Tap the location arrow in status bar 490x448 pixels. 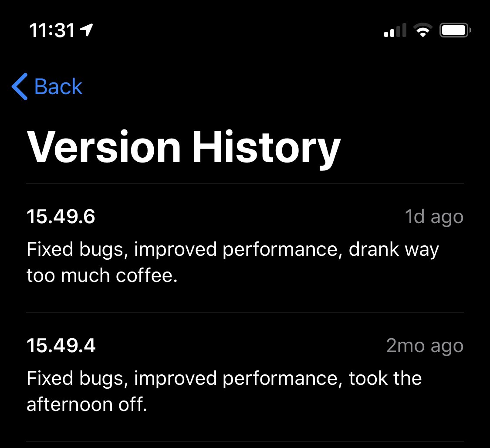[x=87, y=30]
